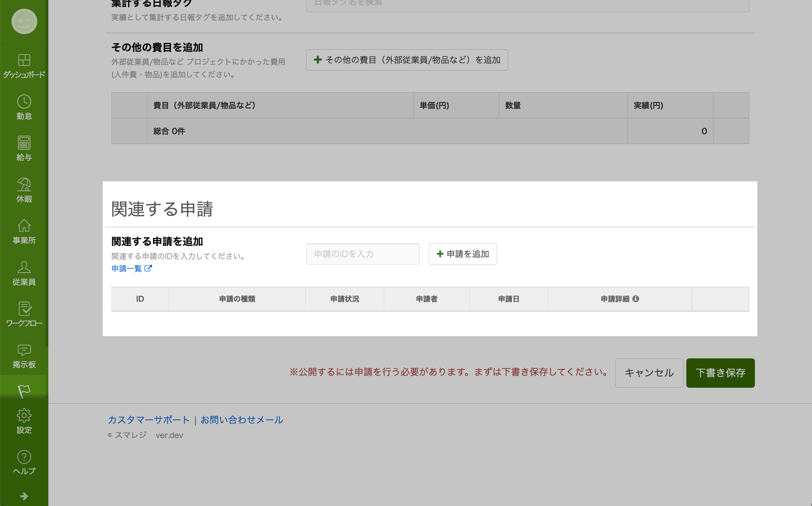Click the 申請のIDを入力 input field
The image size is (812, 506).
tap(362, 254)
